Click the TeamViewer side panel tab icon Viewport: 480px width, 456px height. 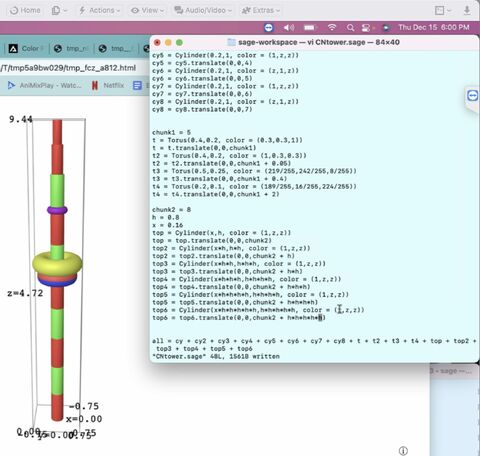[472, 96]
